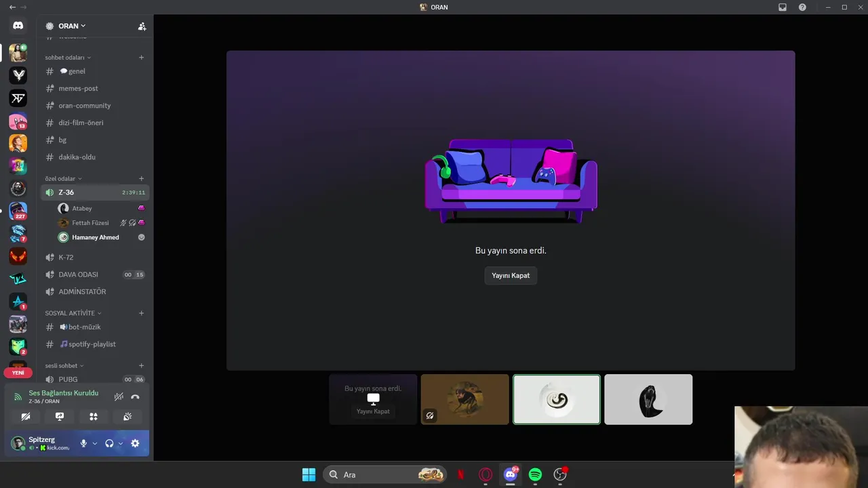The image size is (868, 488).
Task: Click the noise suppression icon in voice panel
Action: coord(119,397)
